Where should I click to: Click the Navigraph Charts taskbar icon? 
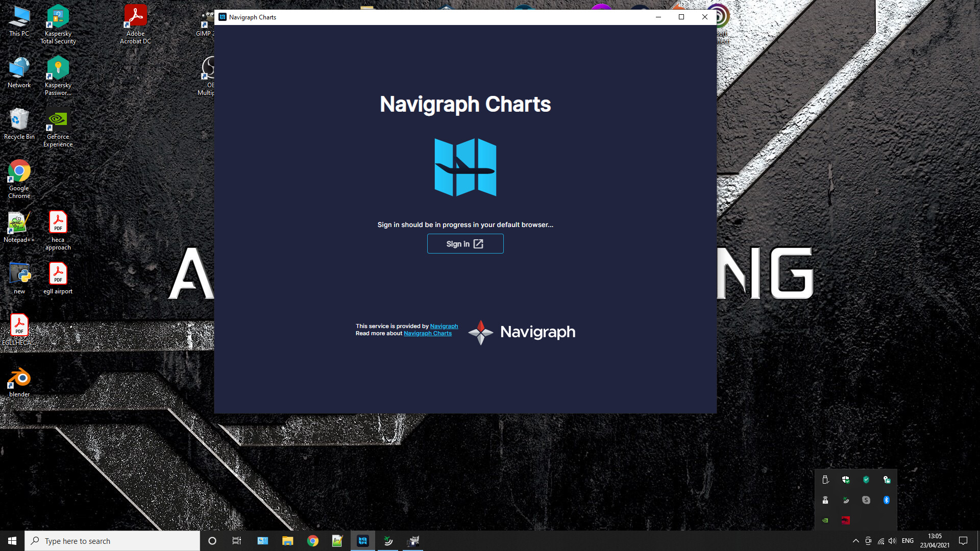coord(363,541)
